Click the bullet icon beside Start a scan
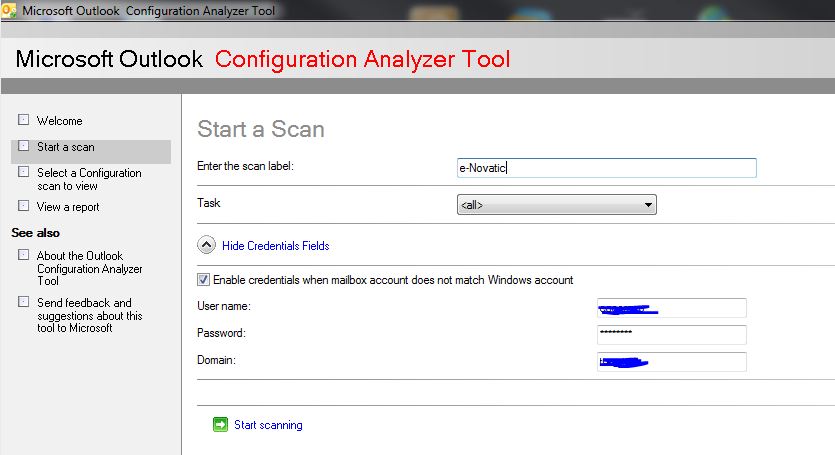 23,145
